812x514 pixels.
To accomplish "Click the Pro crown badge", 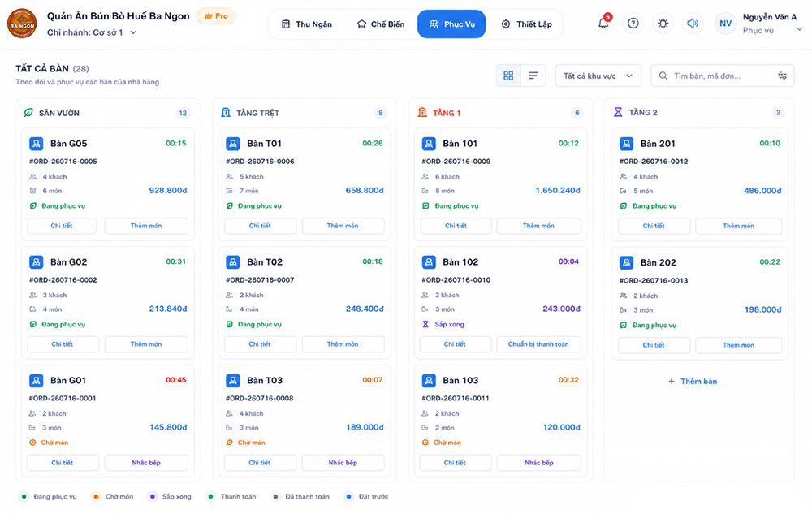I will [216, 16].
